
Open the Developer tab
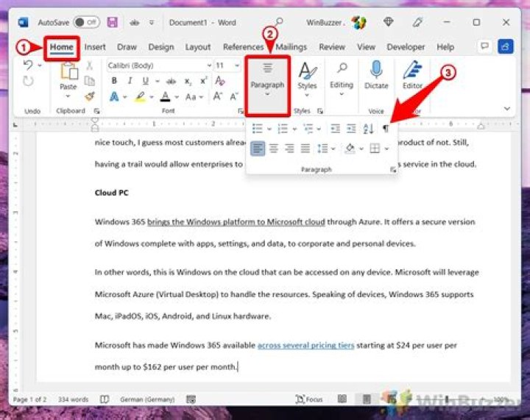click(406, 47)
